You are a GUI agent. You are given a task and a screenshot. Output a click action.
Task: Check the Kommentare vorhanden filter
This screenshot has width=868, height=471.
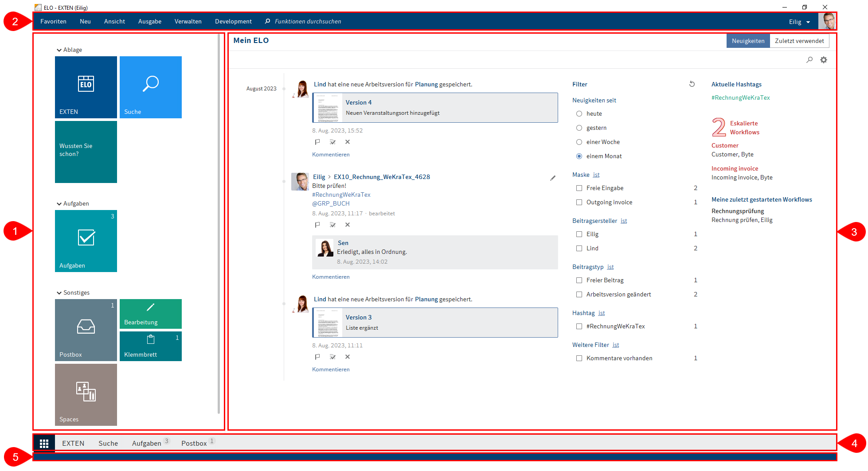(x=579, y=358)
